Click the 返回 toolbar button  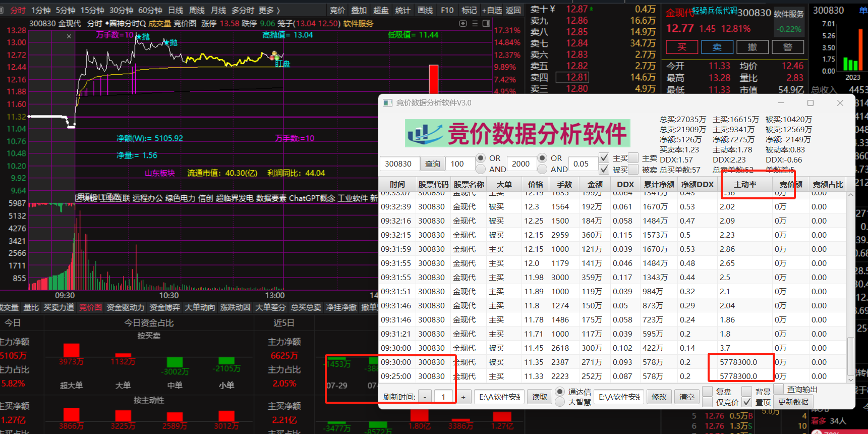[513, 10]
